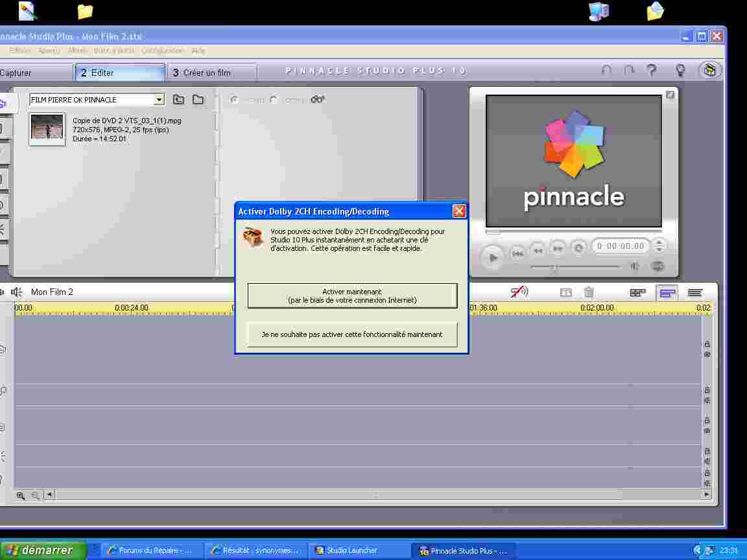
Task: Switch to Storyboard view
Action: coord(638,292)
